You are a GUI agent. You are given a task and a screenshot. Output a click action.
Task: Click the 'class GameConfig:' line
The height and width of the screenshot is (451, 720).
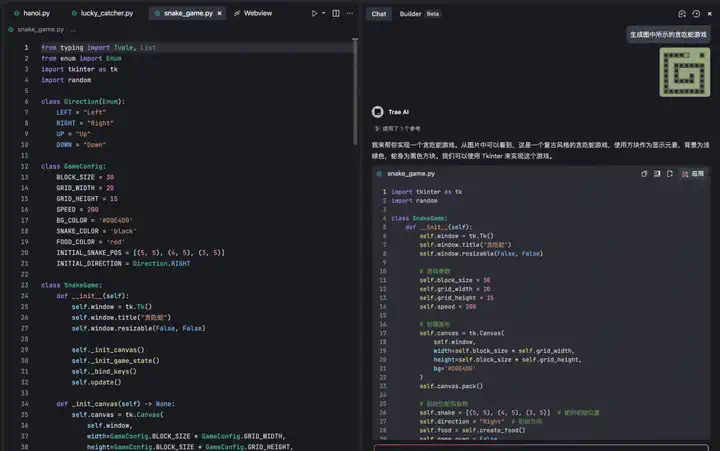[73, 166]
